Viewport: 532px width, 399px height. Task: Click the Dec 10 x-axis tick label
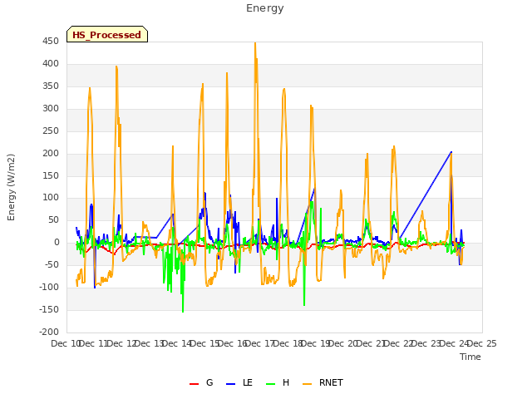[x=66, y=343]
